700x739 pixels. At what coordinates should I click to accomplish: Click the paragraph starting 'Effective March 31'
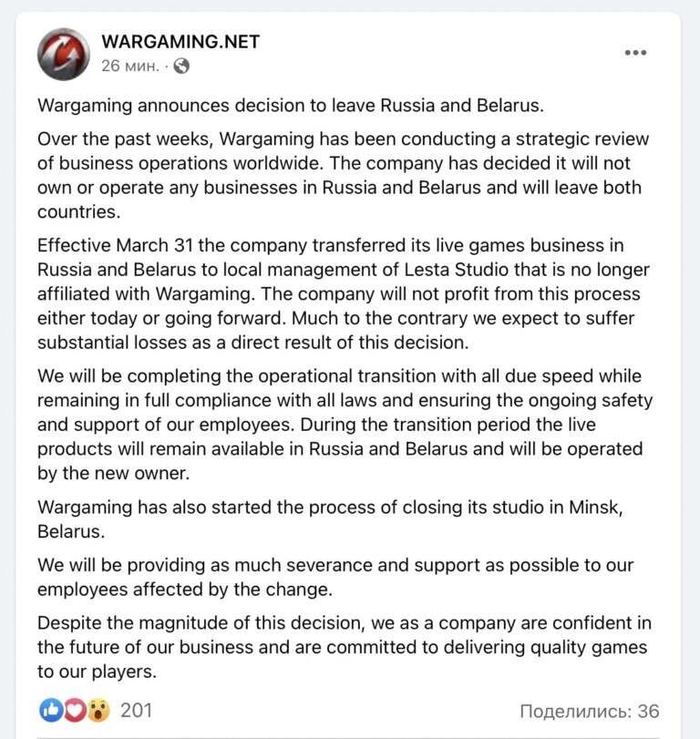[x=345, y=293]
